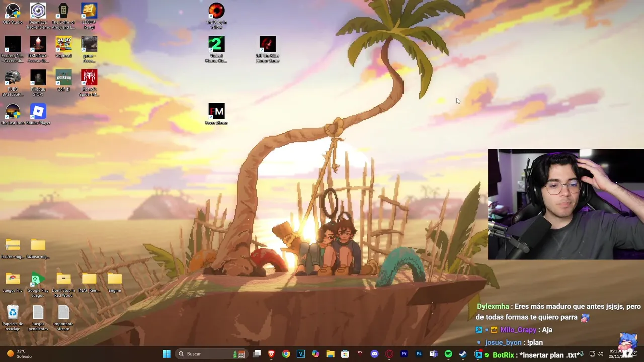The height and width of the screenshot is (362, 644).
Task: Select the importante stream text file
Action: tap(63, 318)
